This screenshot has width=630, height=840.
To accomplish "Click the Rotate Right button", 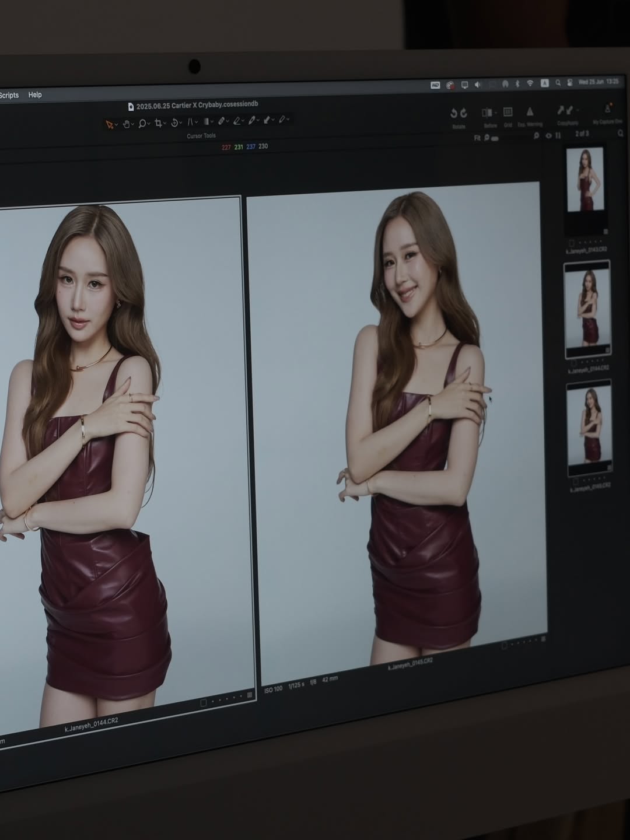I will 463,113.
